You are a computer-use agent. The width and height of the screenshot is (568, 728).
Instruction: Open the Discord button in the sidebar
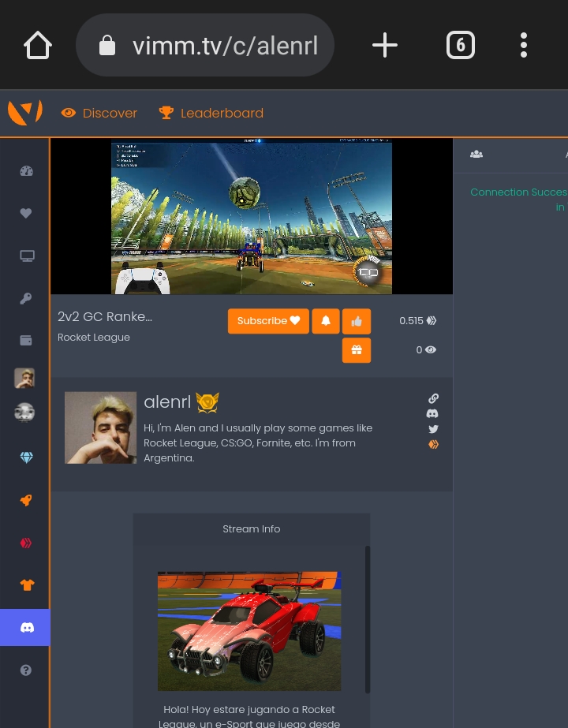25,627
